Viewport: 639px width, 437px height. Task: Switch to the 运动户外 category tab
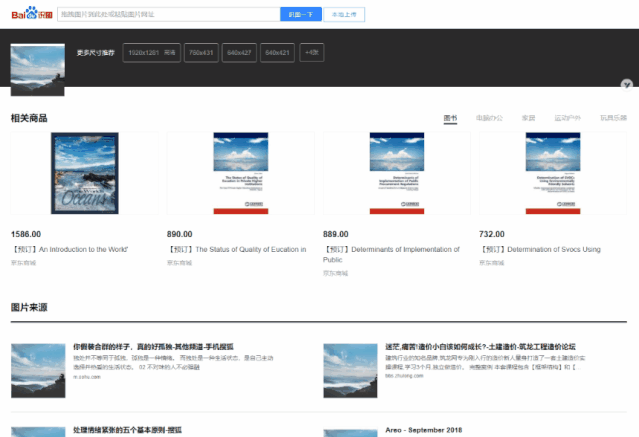click(x=568, y=118)
